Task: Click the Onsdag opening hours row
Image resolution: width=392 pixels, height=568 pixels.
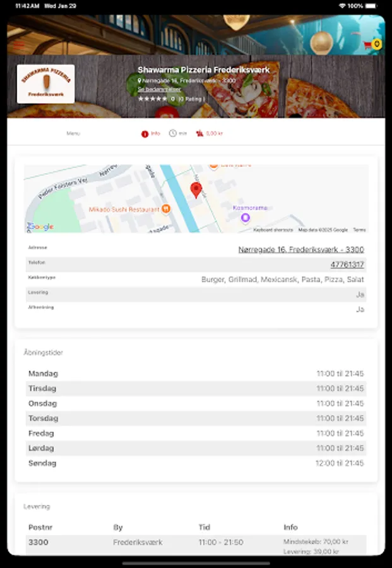Action: (x=196, y=403)
